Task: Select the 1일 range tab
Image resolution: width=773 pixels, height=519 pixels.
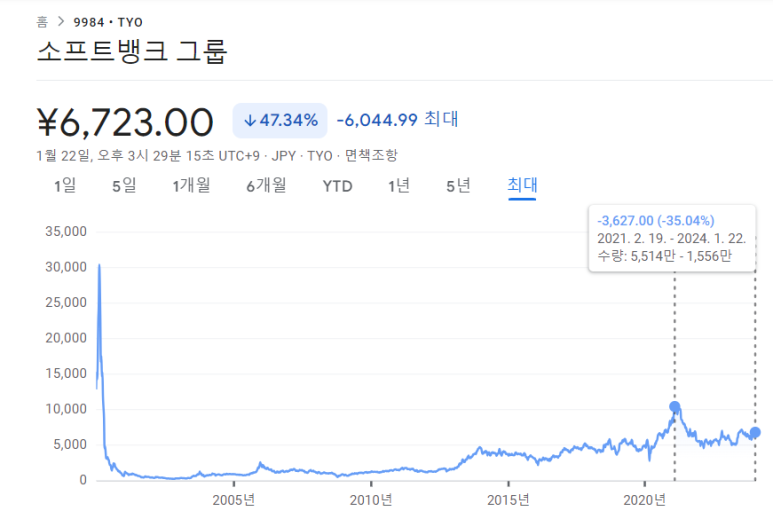Action: coord(65,186)
